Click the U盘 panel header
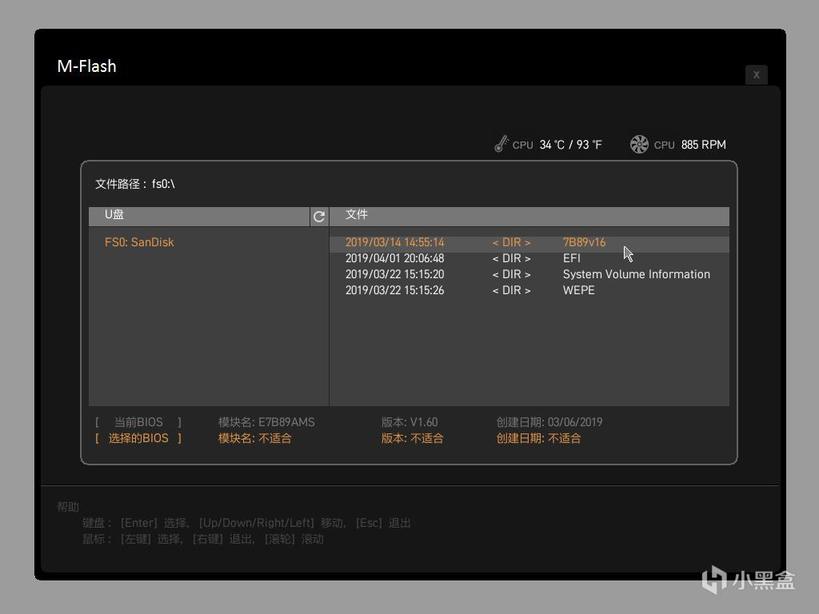 (x=115, y=215)
